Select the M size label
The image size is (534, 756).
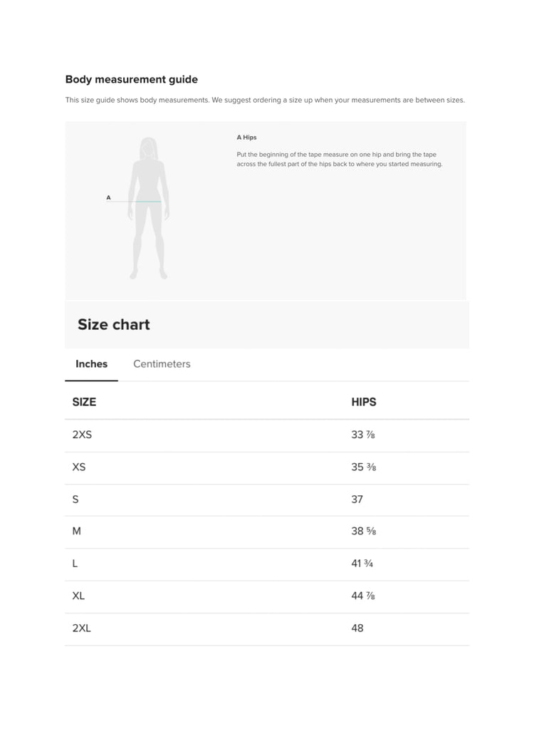click(77, 532)
